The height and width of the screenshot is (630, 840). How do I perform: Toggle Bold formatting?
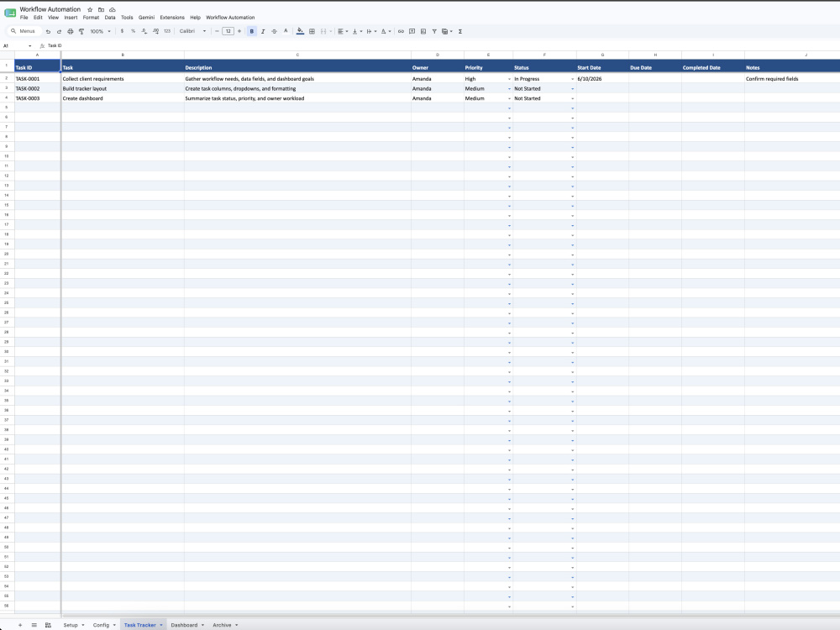(x=252, y=31)
